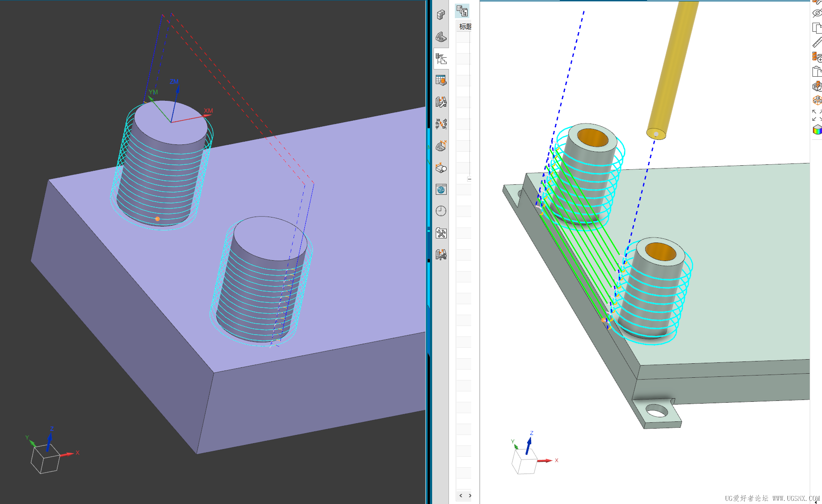Click the Fit view arrows icon
The width and height of the screenshot is (822, 504).
817,115
